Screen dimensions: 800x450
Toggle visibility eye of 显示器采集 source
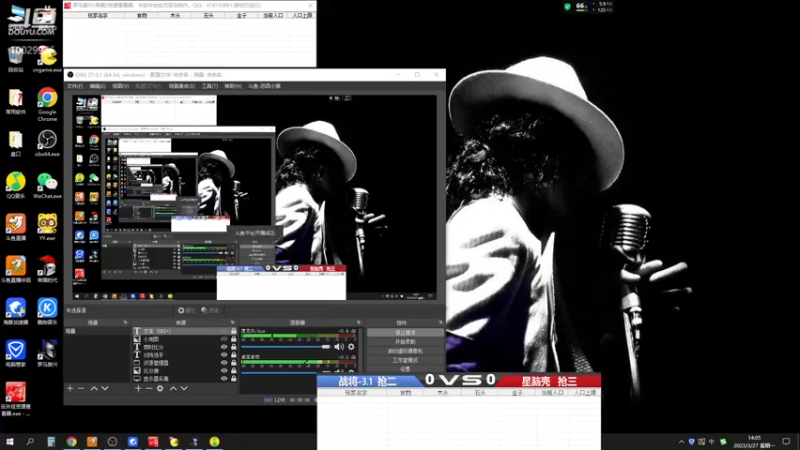[x=224, y=379]
